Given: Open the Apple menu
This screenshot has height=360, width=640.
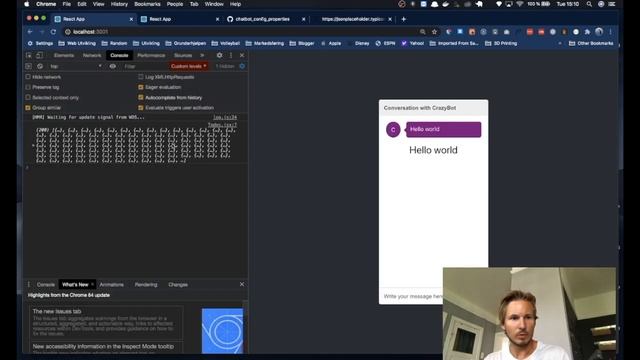Looking at the screenshot, I should pyautogui.click(x=27, y=4).
